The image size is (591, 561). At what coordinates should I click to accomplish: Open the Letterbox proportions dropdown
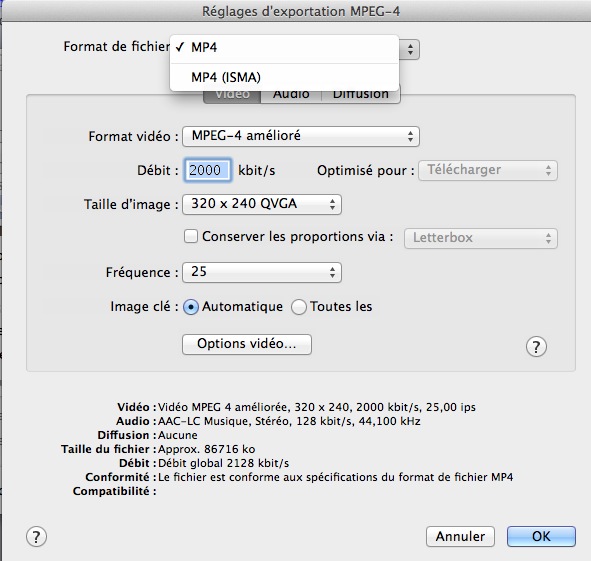(481, 238)
